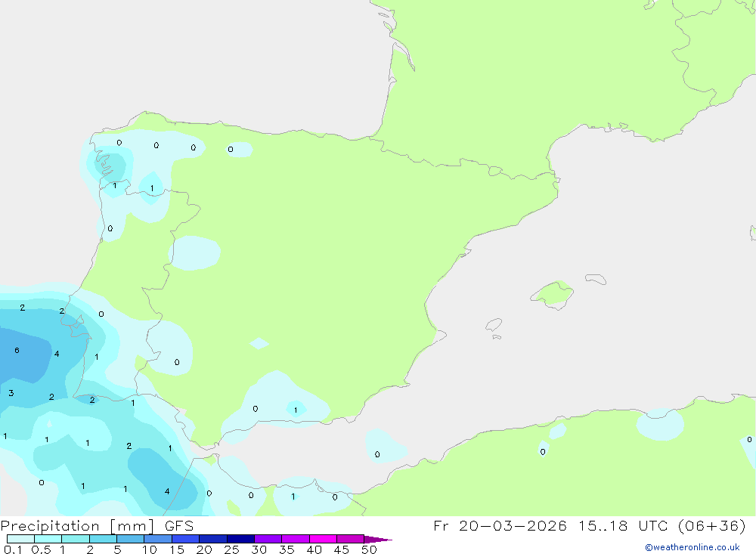Open the weatheronline.co.uk copyright link
Screen dimensions: 756x554
click(x=692, y=547)
